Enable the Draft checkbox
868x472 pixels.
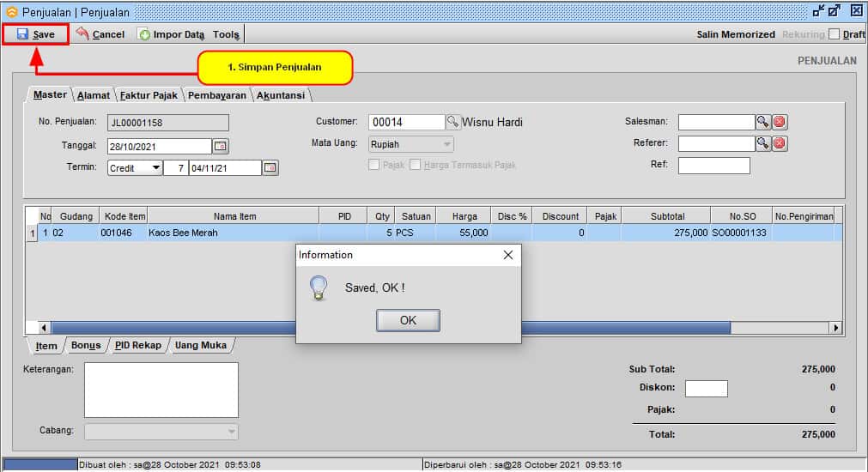833,34
